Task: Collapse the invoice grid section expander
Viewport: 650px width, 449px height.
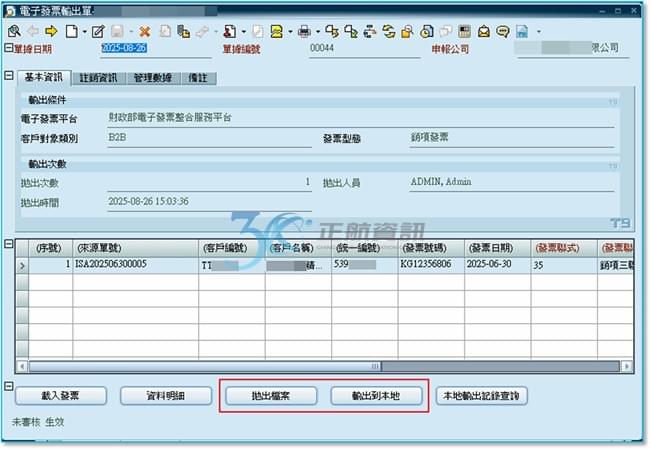Action: coord(9,244)
